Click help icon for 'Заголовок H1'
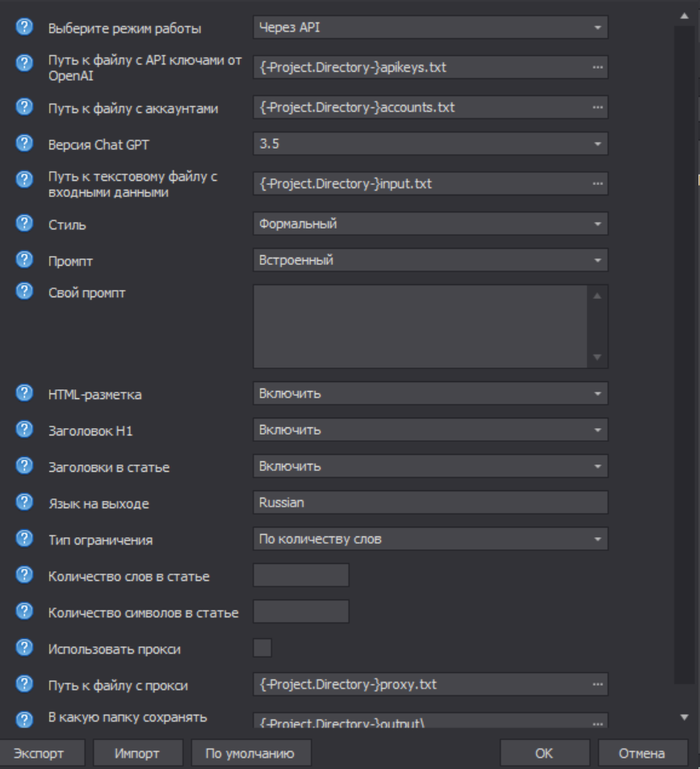 coord(24,429)
